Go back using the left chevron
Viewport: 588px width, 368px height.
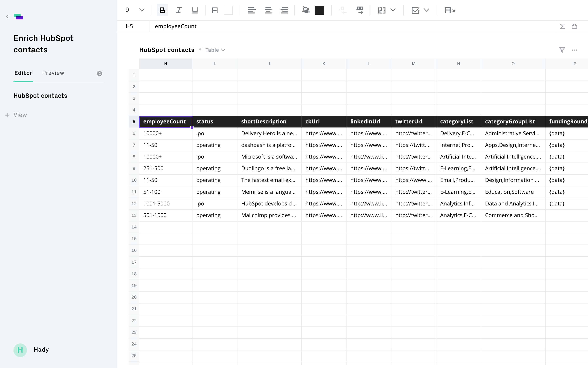[7, 17]
